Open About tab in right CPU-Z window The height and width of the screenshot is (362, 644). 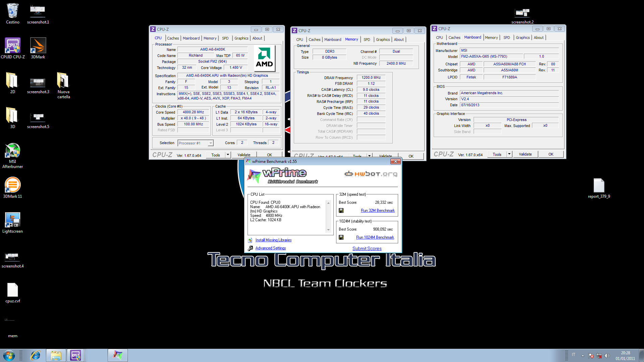click(539, 38)
